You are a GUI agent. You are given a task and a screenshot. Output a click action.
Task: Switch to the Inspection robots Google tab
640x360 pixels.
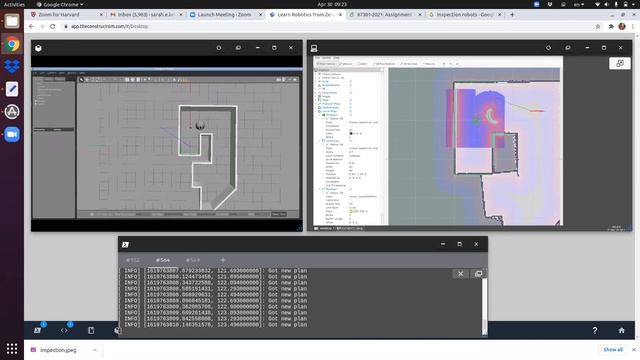[x=464, y=14]
